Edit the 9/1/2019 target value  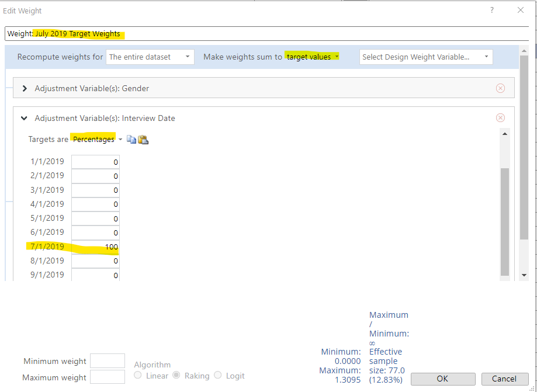[96, 275]
